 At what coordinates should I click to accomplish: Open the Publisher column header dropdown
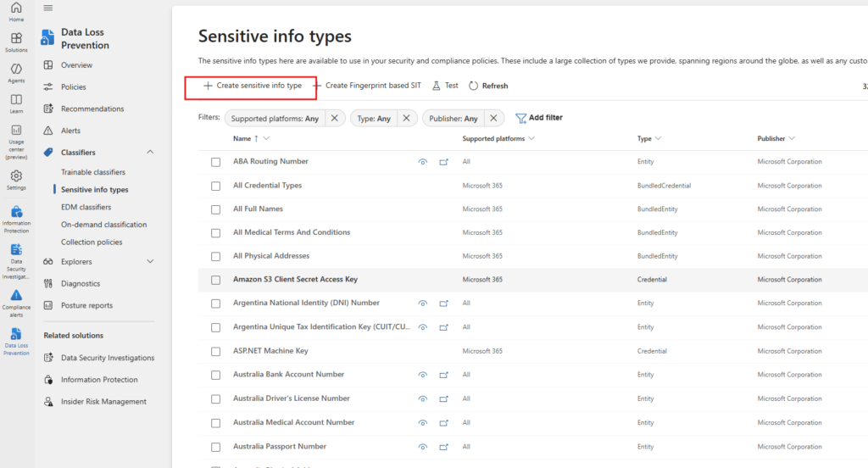[776, 138]
